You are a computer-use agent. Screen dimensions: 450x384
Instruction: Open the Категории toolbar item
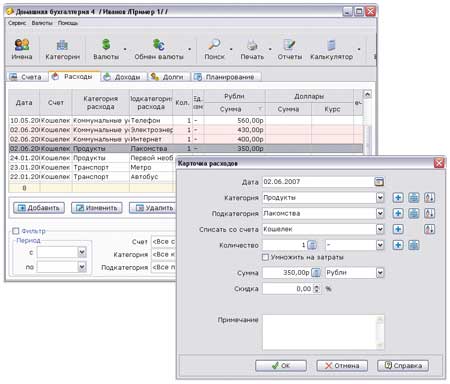tap(62, 49)
